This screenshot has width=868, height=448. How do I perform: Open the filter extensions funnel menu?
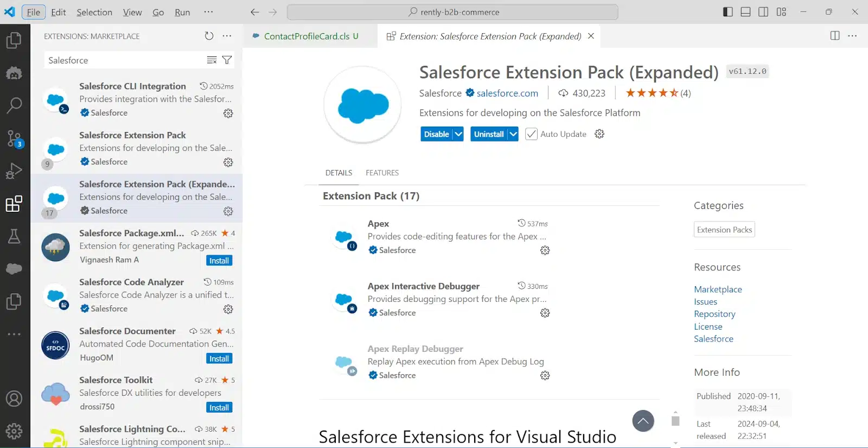227,60
